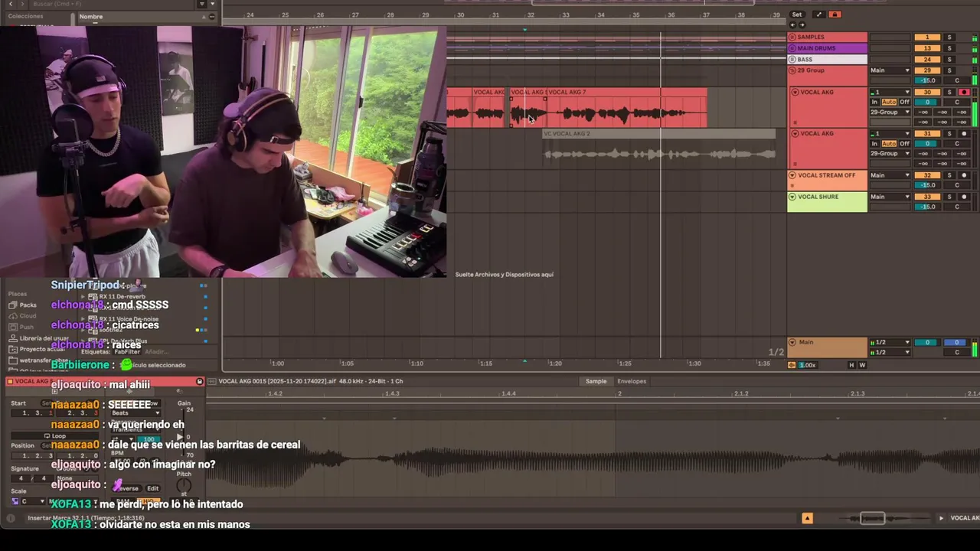Viewport: 980px width, 551px height.
Task: Click the Set locator button
Action: point(797,15)
